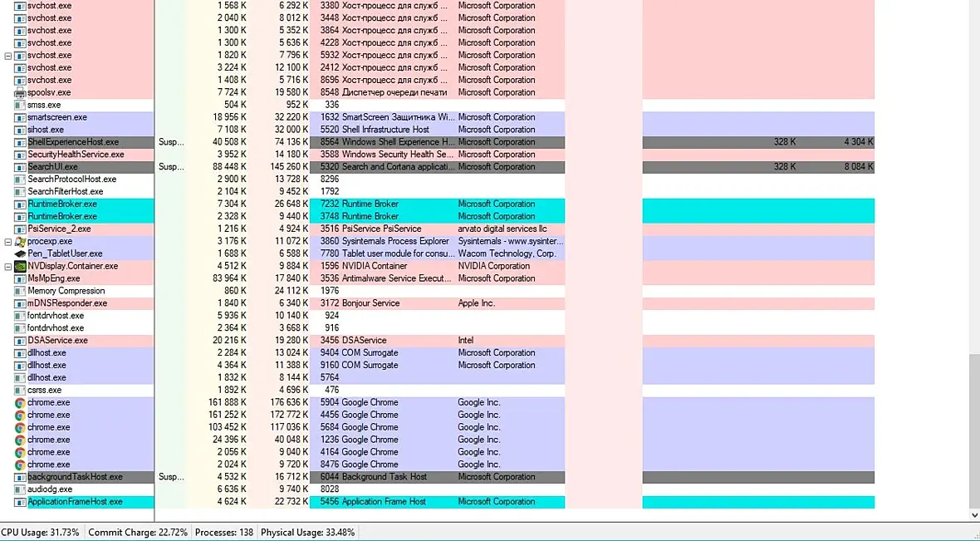The width and height of the screenshot is (980, 541).
Task: Select dllhost.exe with PID 9160
Action: point(47,366)
